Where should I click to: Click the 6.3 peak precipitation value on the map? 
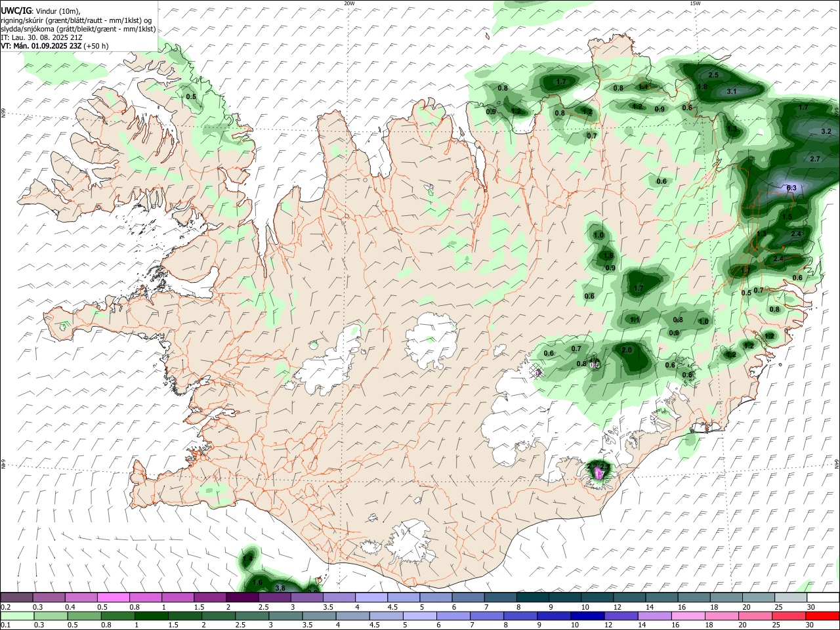coord(791,188)
